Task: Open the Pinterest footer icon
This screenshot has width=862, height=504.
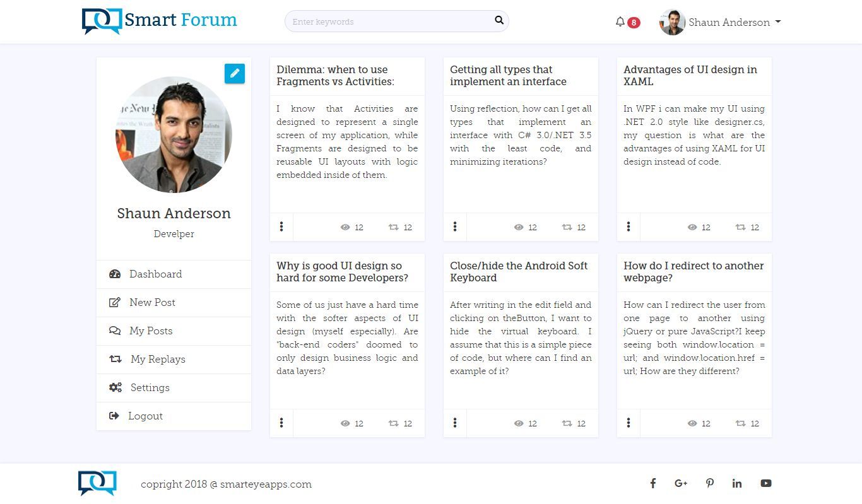Action: click(710, 483)
